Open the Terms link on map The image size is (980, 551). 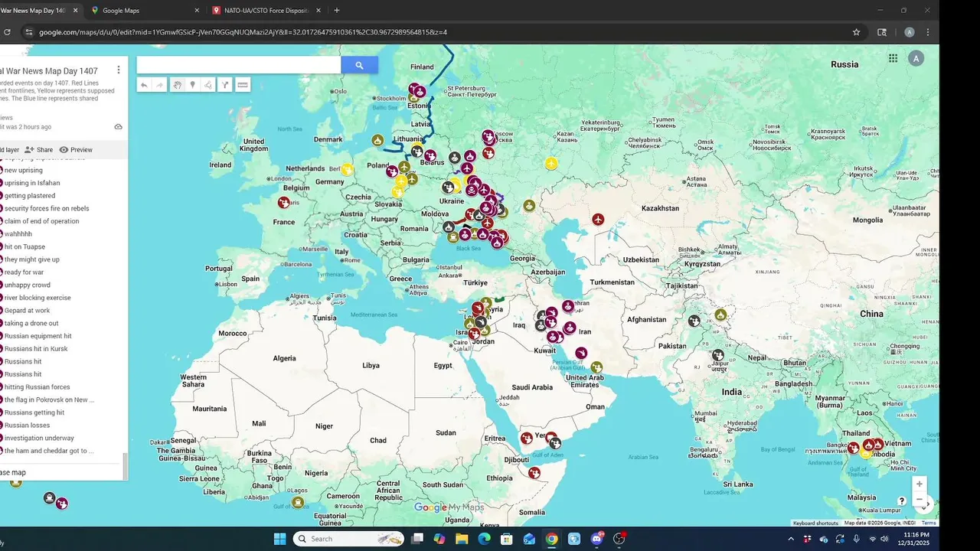click(929, 523)
